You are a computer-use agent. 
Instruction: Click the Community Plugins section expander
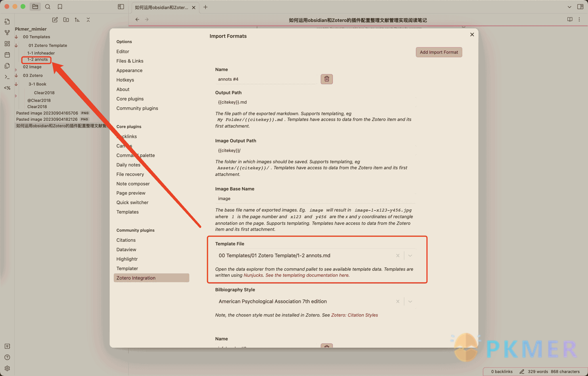point(136,230)
